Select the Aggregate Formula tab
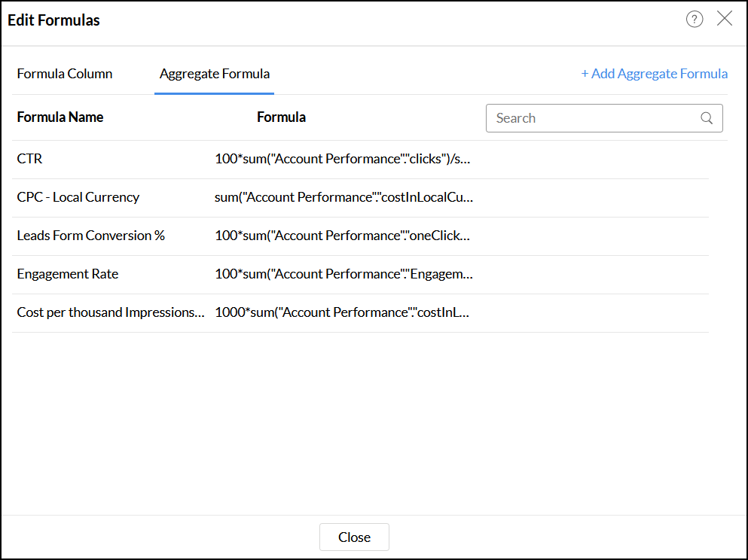Image resolution: width=748 pixels, height=560 pixels. click(x=215, y=74)
